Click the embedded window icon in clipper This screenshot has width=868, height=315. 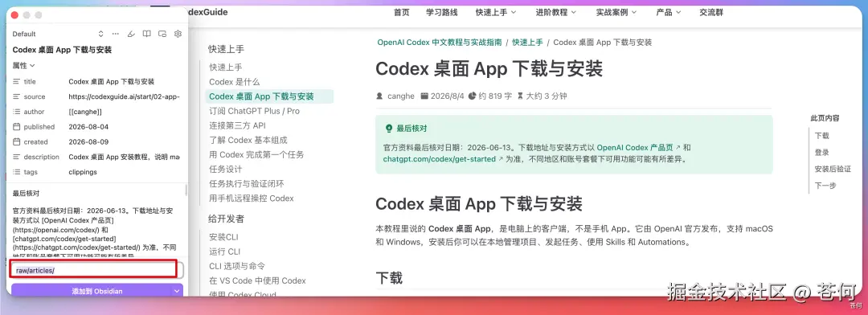coord(162,34)
